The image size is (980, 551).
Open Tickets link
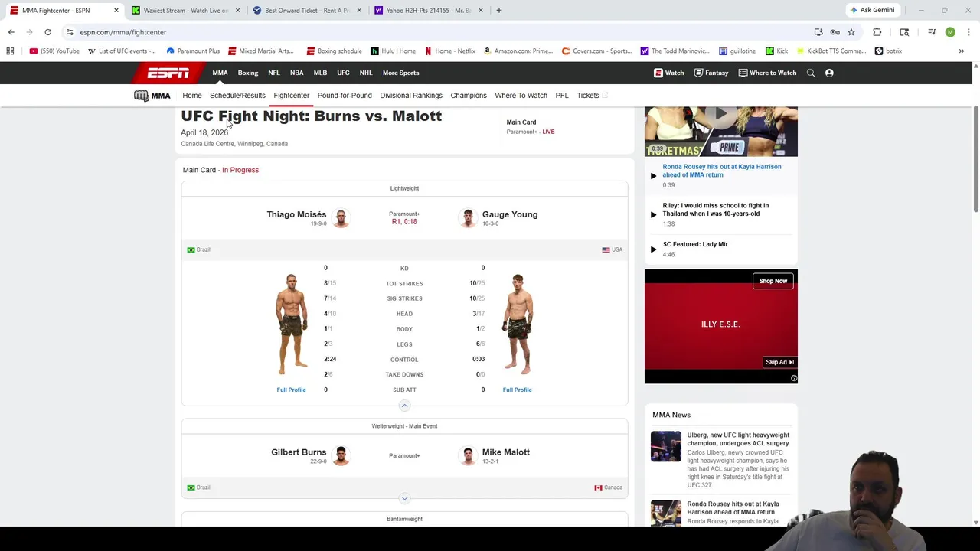(592, 96)
